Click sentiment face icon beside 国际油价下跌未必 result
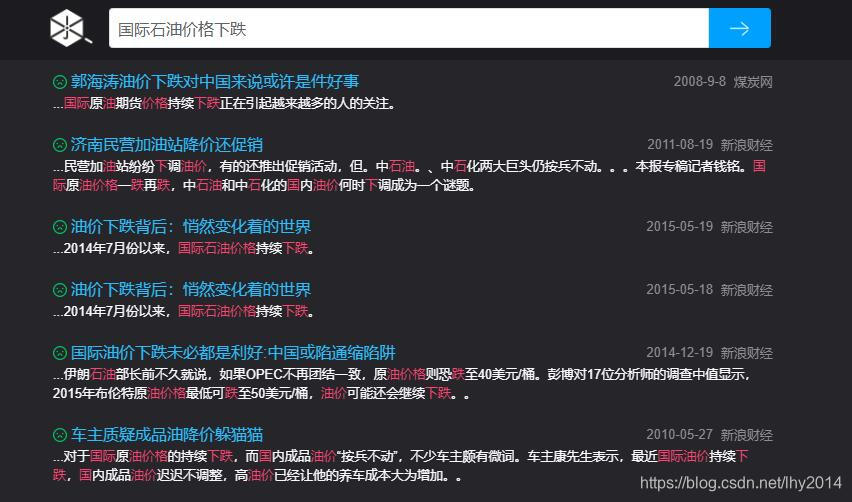 pyautogui.click(x=60, y=353)
